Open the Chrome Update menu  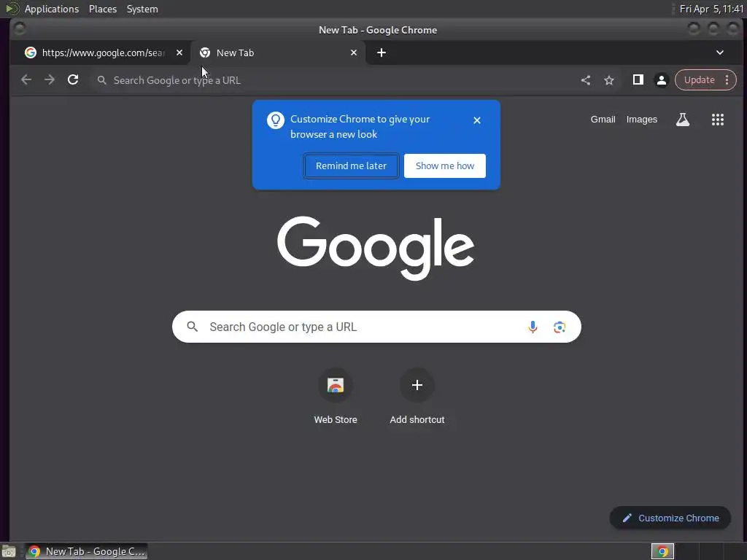point(705,80)
